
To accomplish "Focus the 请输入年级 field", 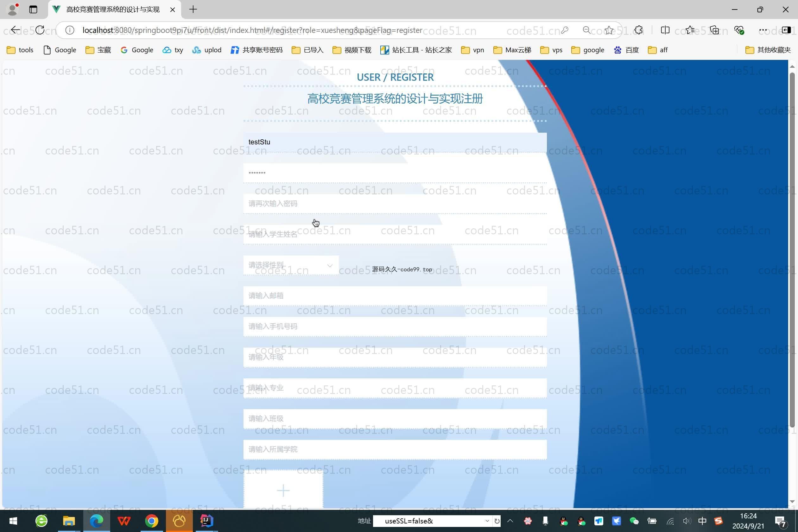I will tap(395, 357).
